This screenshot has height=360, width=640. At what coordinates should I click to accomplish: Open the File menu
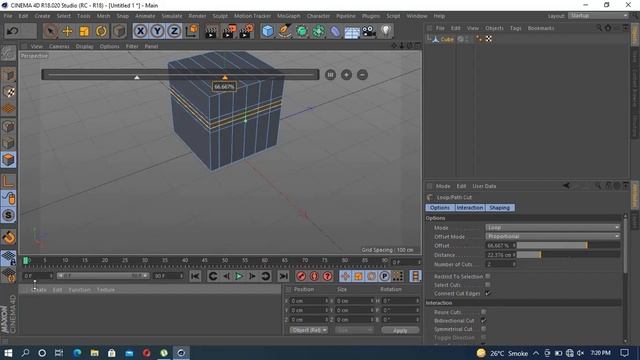[x=8, y=16]
